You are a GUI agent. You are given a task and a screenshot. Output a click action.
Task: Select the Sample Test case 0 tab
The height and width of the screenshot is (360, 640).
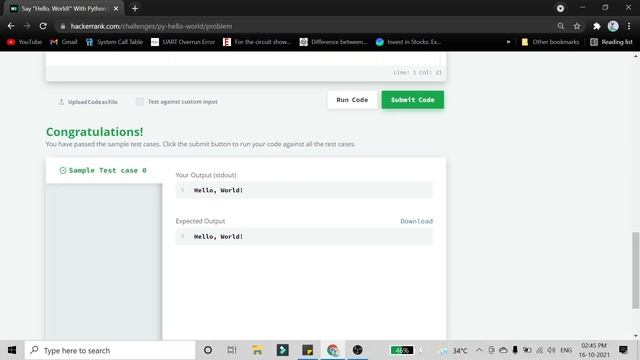[x=104, y=171]
